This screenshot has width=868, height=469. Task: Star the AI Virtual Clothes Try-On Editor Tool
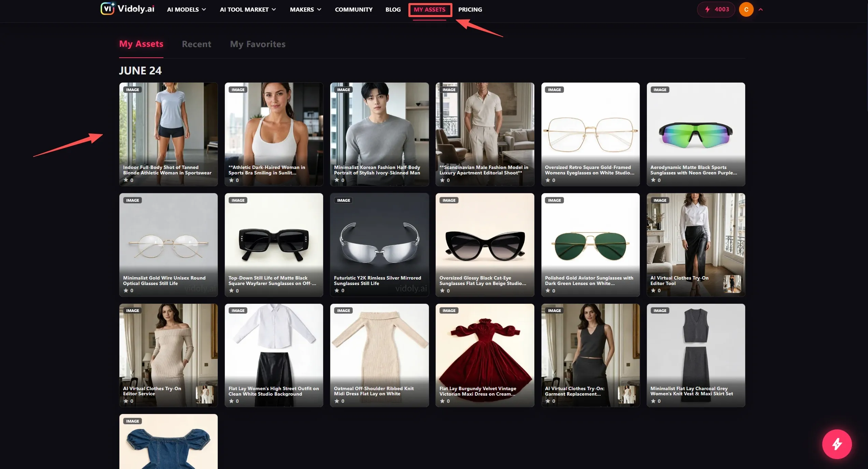click(653, 290)
